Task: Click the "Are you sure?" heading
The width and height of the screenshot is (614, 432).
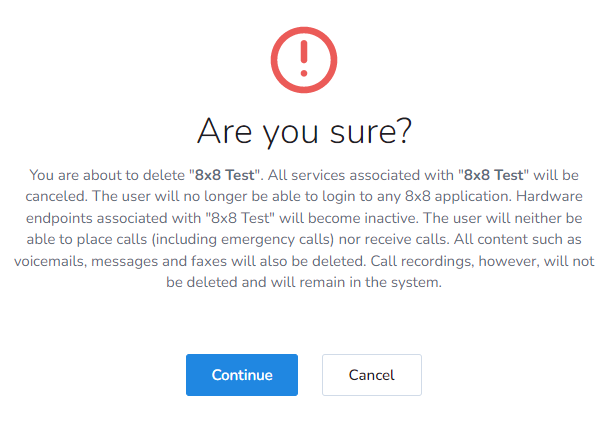Action: [x=306, y=131]
